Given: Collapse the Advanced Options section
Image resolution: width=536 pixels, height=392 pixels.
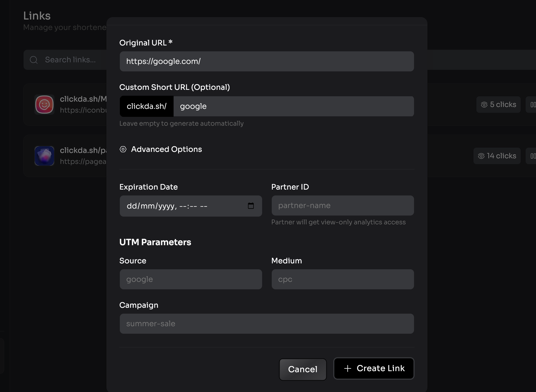Looking at the screenshot, I should pos(166,149).
